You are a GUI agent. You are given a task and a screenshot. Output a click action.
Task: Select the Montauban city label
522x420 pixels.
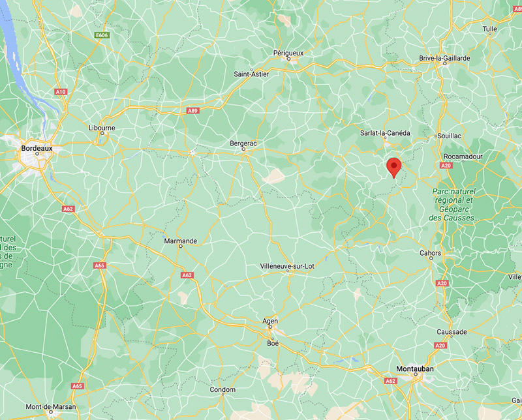[415, 368]
